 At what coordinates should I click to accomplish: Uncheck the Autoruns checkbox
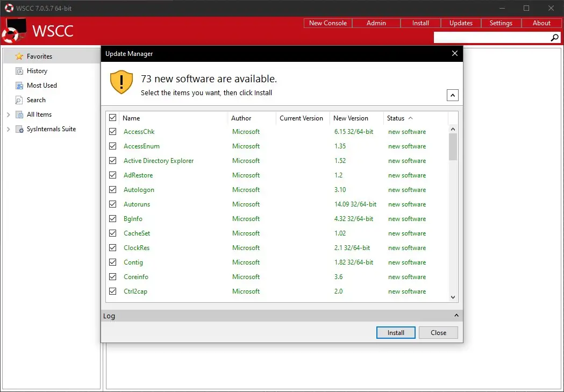112,204
